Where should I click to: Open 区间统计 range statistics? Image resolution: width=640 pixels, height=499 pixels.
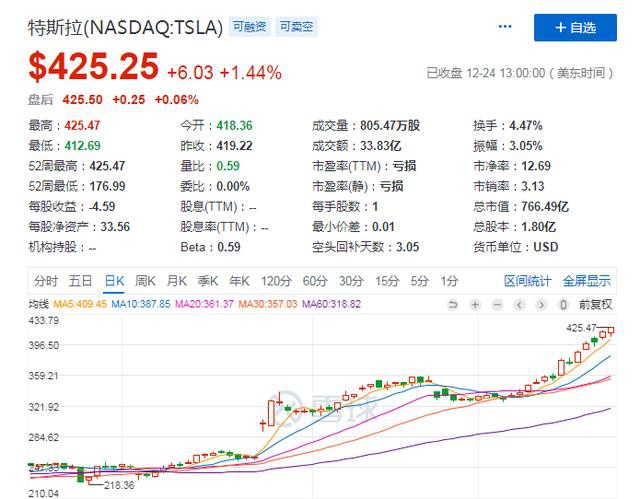527,281
